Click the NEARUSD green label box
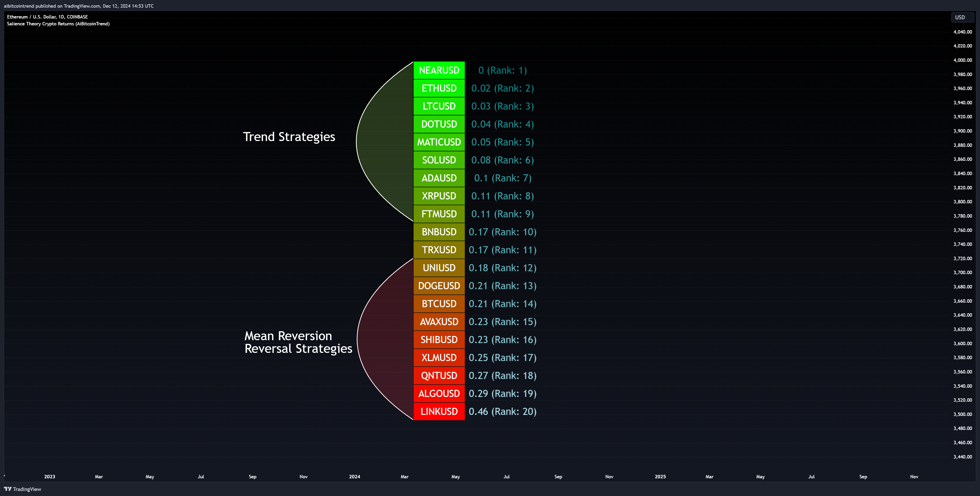 pos(439,71)
